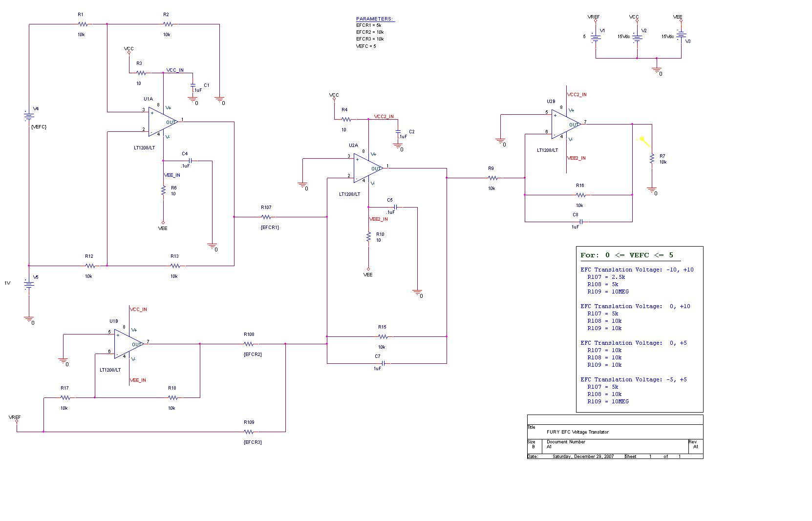Screen dimensions: 812x521
Task: Select the U2B op-amp symbol
Action: pos(566,124)
